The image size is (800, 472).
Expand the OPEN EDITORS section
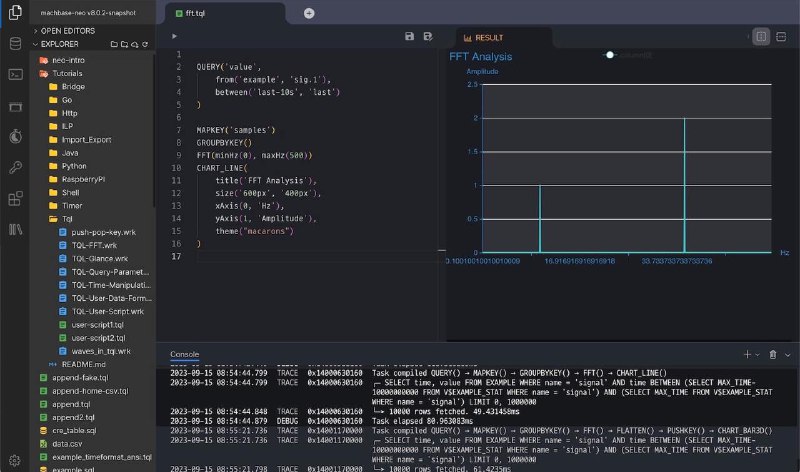point(65,31)
